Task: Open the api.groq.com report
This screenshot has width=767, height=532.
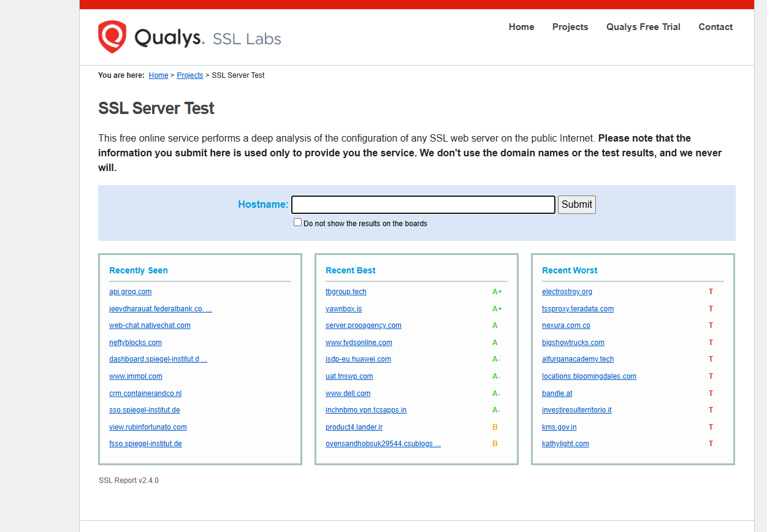Action: click(x=130, y=291)
